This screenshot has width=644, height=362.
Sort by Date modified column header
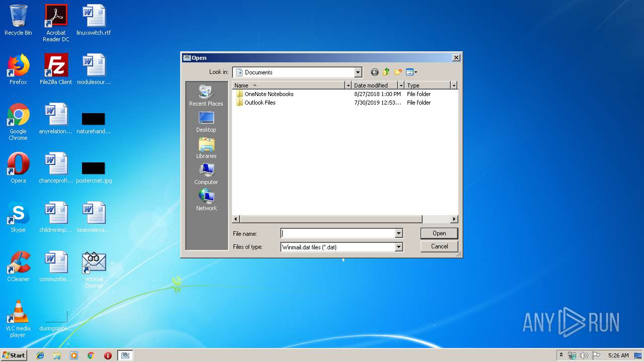(374, 85)
